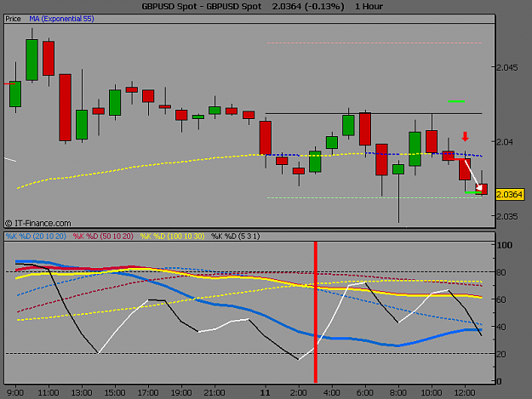Click the GBPUSD Spot chart title
This screenshot has width=532, height=399.
tap(202, 7)
